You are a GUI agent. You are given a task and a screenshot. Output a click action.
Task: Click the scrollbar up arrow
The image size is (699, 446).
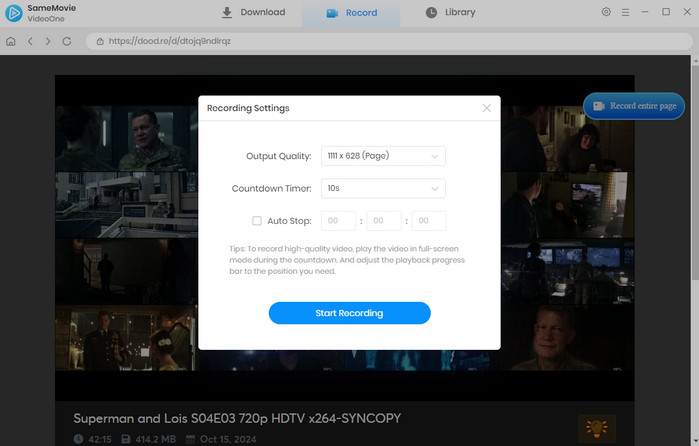tap(695, 60)
